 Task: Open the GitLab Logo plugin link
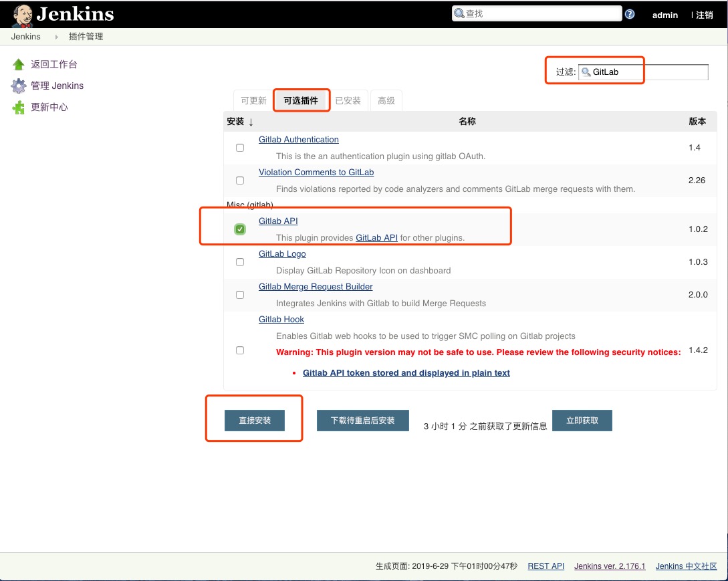pyautogui.click(x=282, y=253)
